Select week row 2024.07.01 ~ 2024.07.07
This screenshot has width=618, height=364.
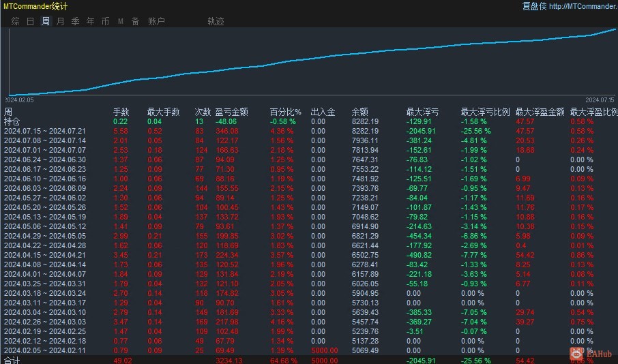tap(309, 150)
